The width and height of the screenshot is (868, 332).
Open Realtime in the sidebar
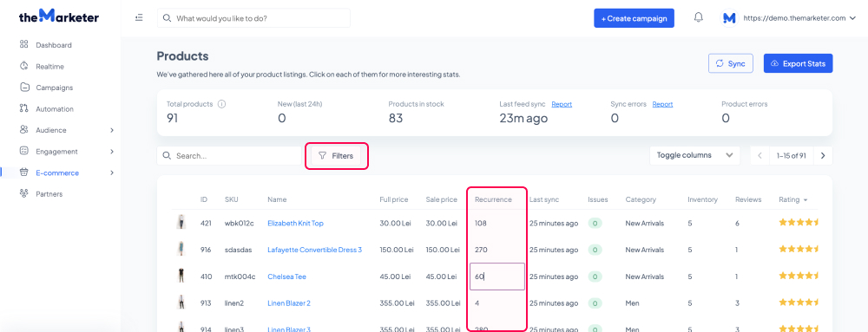49,66
